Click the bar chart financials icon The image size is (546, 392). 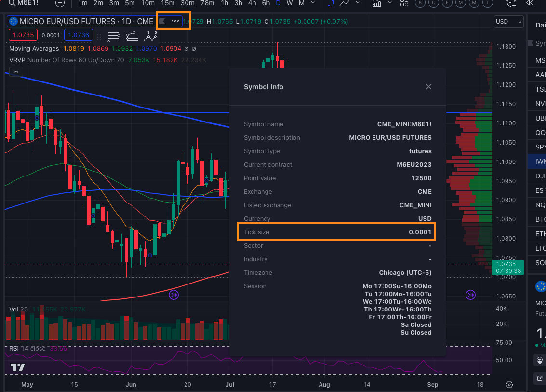377,3
